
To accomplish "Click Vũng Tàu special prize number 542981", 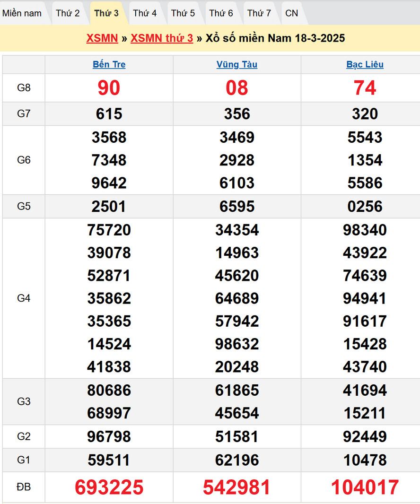I will coord(237,487).
